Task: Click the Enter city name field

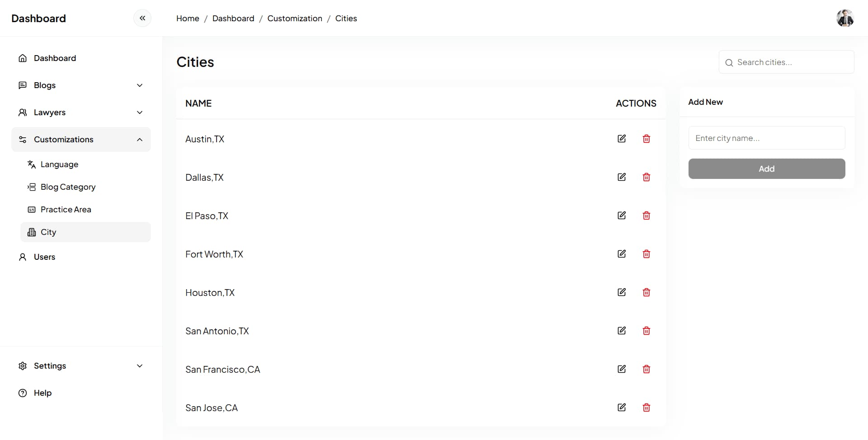Action: tap(767, 138)
